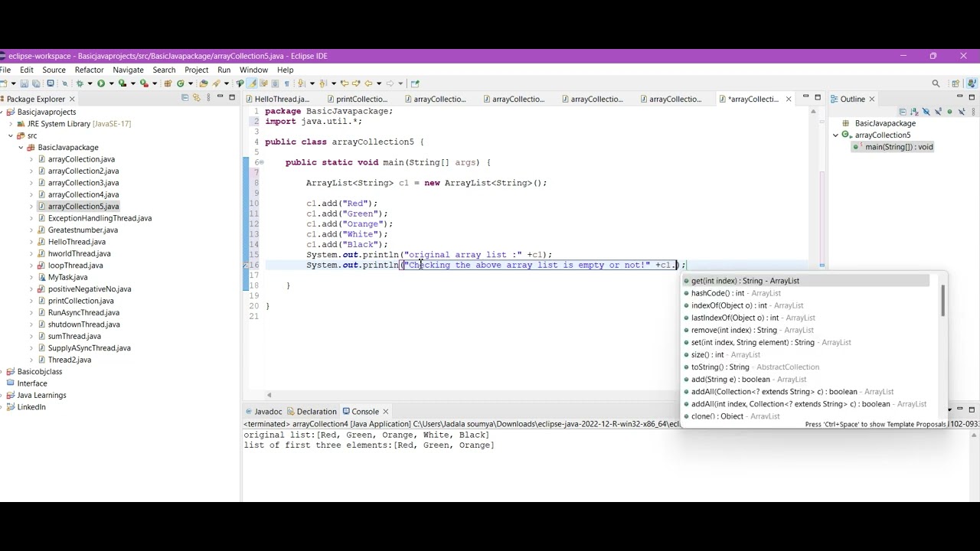Open the Run launch dropdown arrow

[x=111, y=83]
